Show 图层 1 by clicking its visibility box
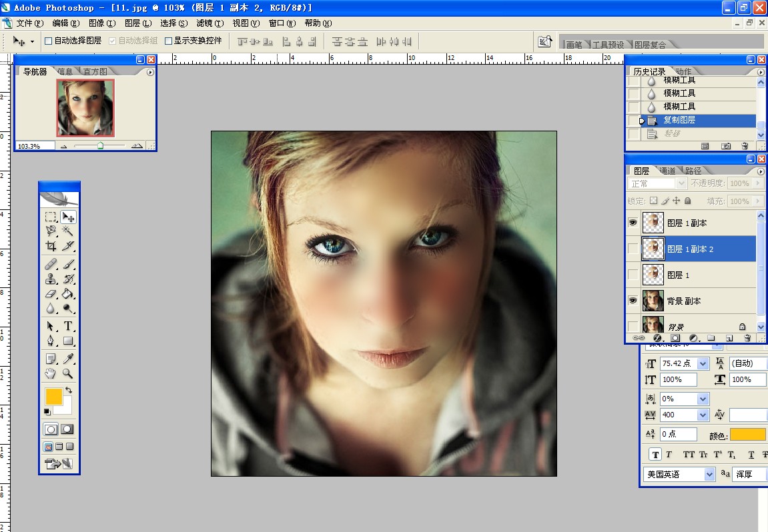768x532 pixels. pyautogui.click(x=633, y=275)
